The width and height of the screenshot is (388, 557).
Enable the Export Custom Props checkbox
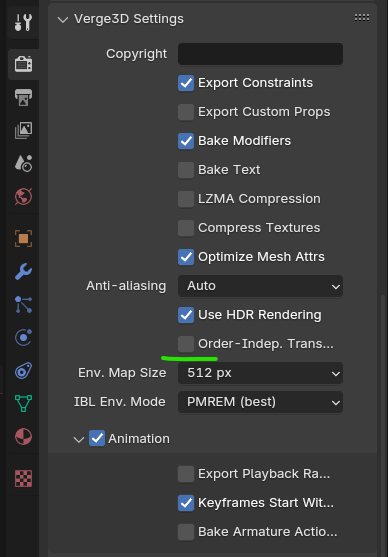186,112
